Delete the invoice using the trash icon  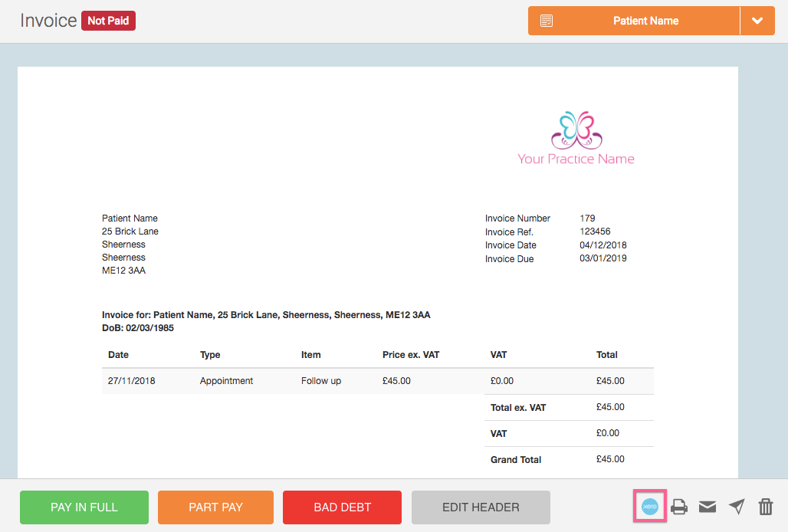(765, 507)
